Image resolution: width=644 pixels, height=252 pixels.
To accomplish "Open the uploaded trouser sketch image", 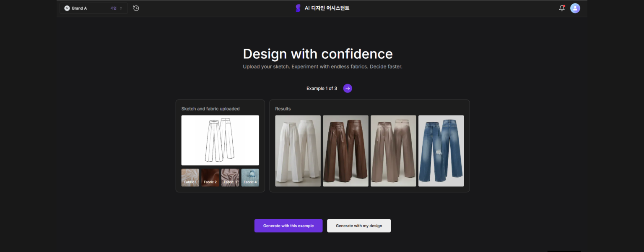I will pyautogui.click(x=220, y=140).
